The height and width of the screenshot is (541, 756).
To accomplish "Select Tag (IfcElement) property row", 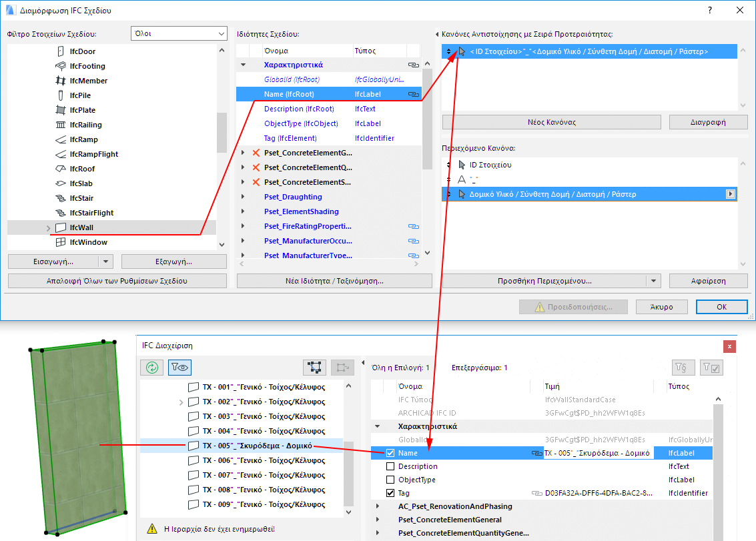I will (x=329, y=138).
